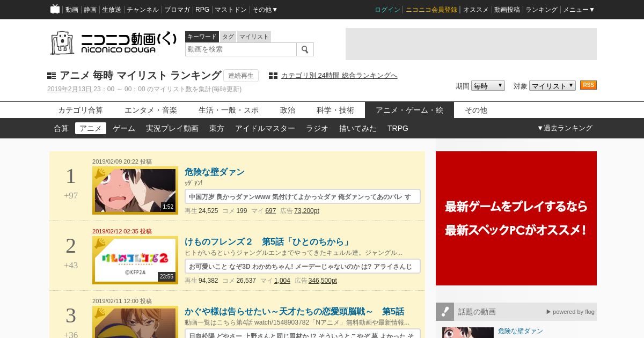Select the キーワード search tab
This screenshot has width=644, height=338.
click(x=202, y=36)
